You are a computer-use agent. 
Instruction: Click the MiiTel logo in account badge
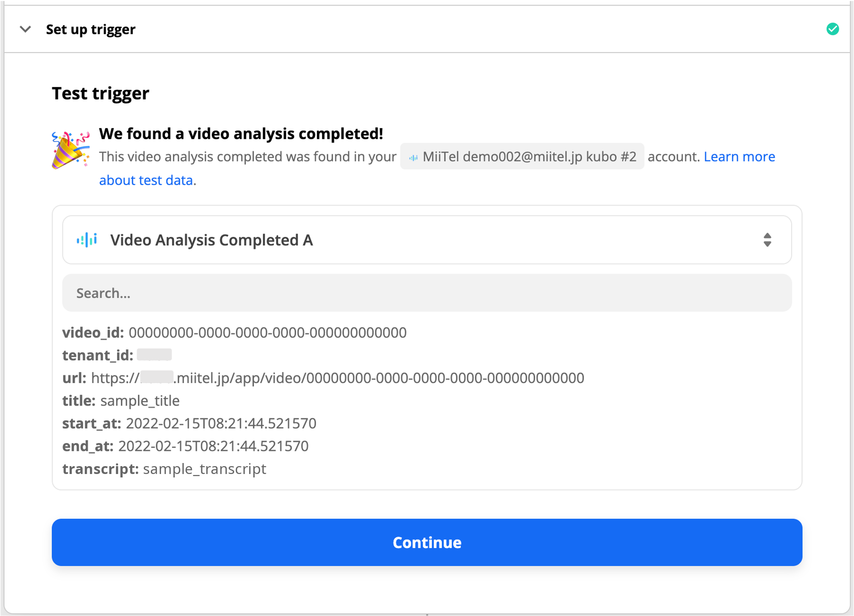point(413,157)
